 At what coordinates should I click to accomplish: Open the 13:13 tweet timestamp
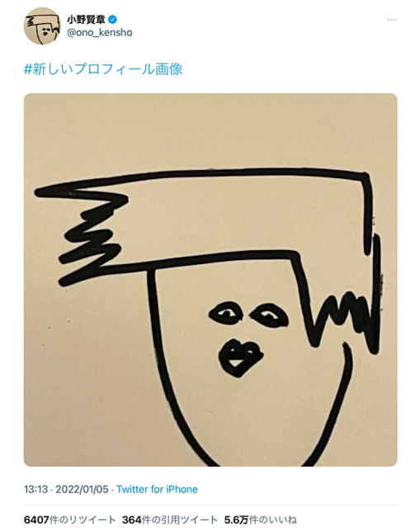click(35, 489)
